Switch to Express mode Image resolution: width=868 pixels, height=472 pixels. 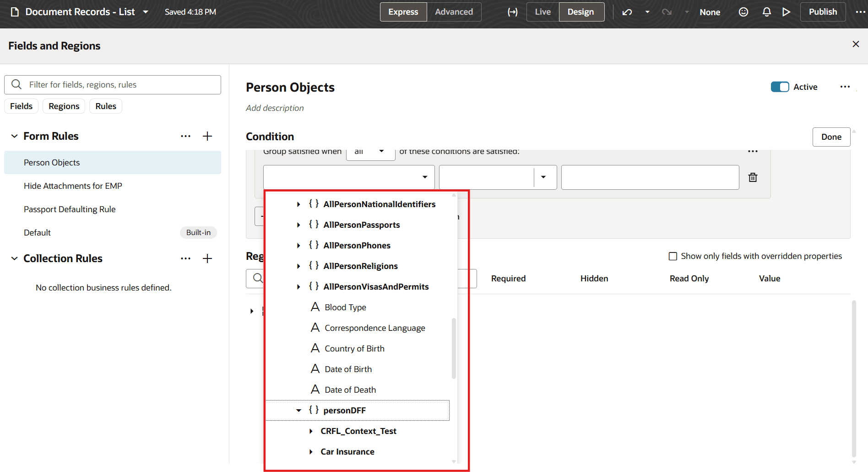(x=403, y=12)
